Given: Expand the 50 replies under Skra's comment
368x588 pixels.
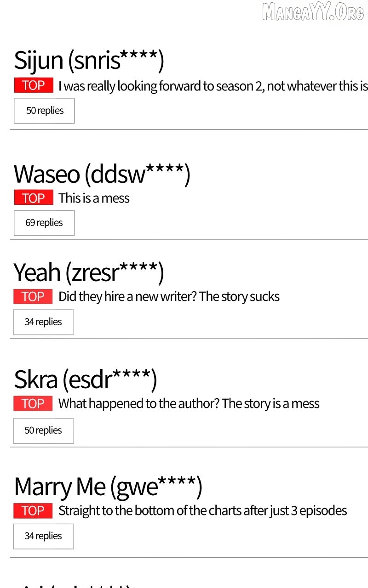Looking at the screenshot, I should (x=43, y=430).
